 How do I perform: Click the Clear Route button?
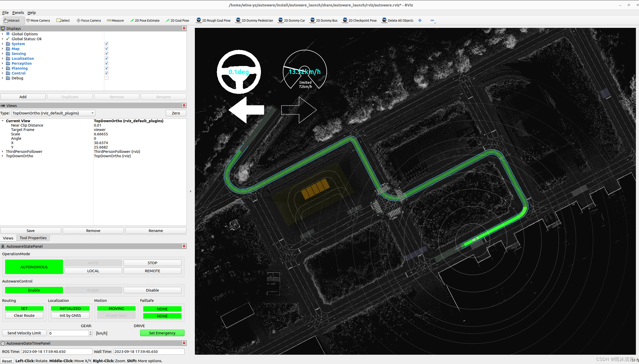[24, 316]
